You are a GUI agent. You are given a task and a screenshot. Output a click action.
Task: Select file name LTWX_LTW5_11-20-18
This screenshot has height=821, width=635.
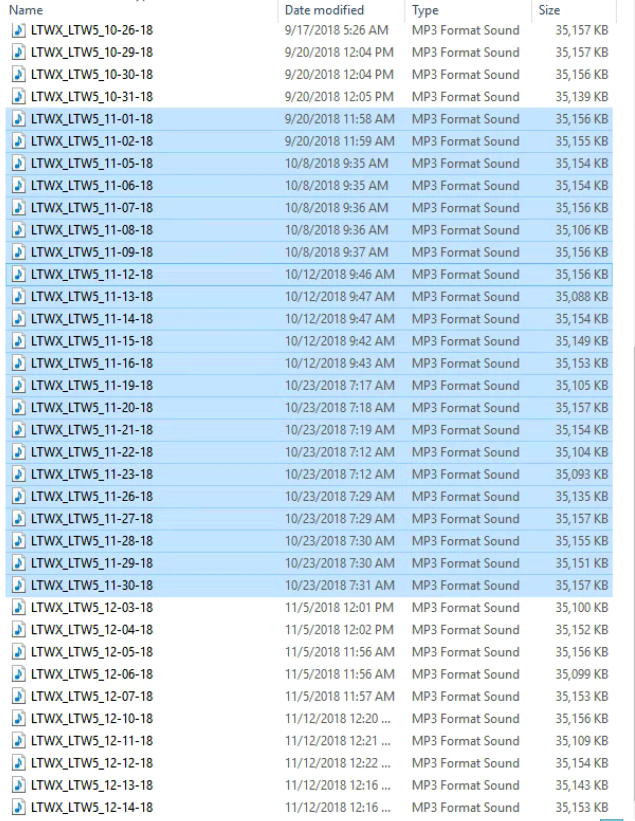(x=92, y=408)
